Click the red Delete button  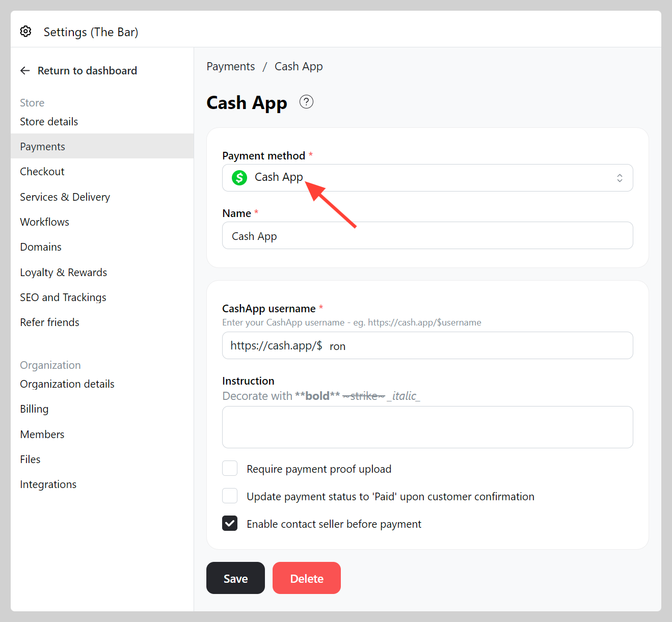pyautogui.click(x=307, y=578)
